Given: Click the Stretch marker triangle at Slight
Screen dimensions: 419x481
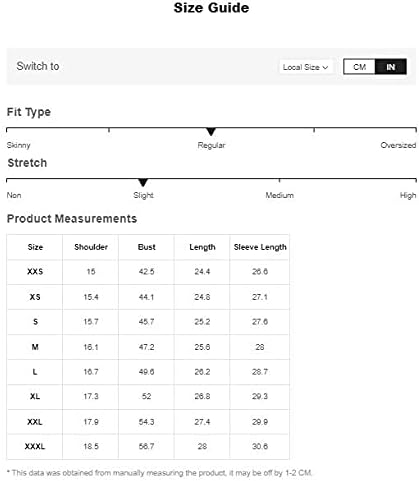Looking at the screenshot, I should [x=143, y=182].
